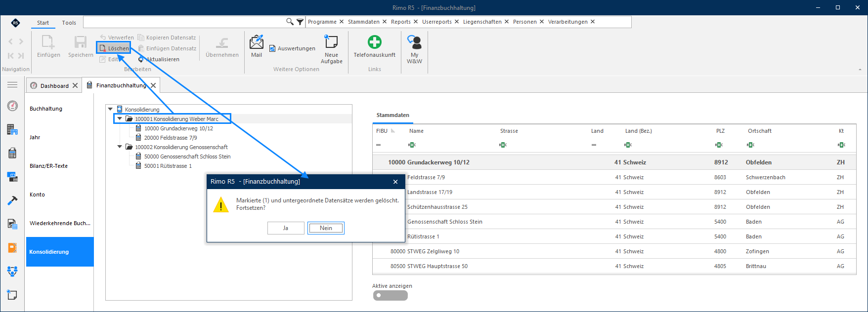This screenshot has width=868, height=312.
Task: Click the ribbon search input field
Action: [x=185, y=22]
